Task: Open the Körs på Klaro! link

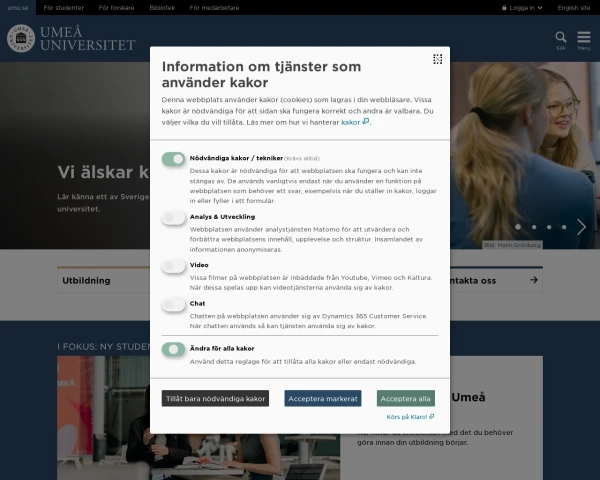Action: 410,416
